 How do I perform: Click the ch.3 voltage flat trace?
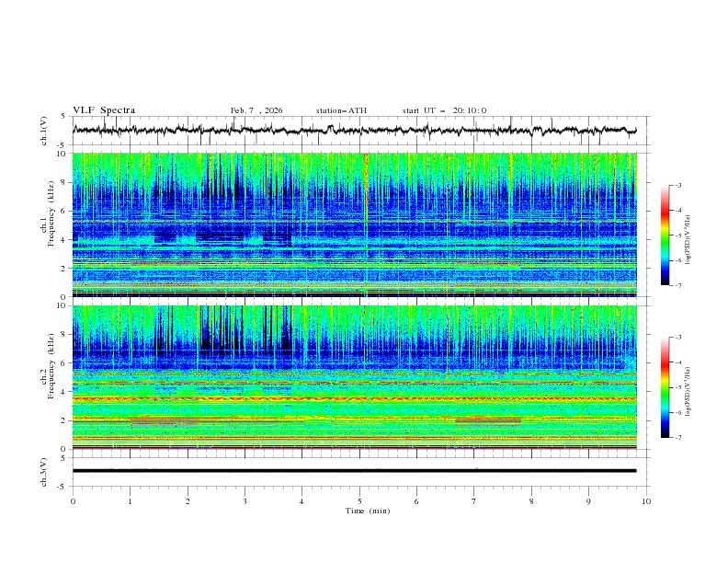click(354, 471)
